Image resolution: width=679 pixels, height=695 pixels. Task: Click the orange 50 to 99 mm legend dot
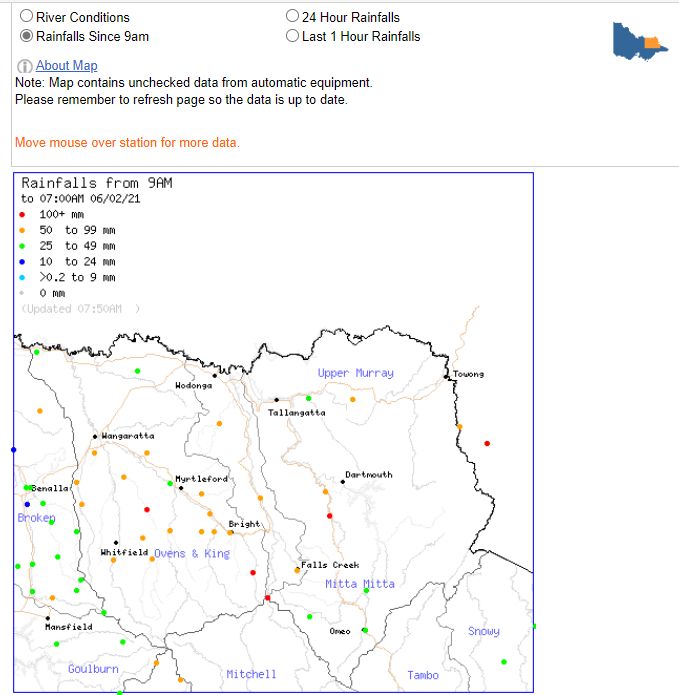(22, 230)
